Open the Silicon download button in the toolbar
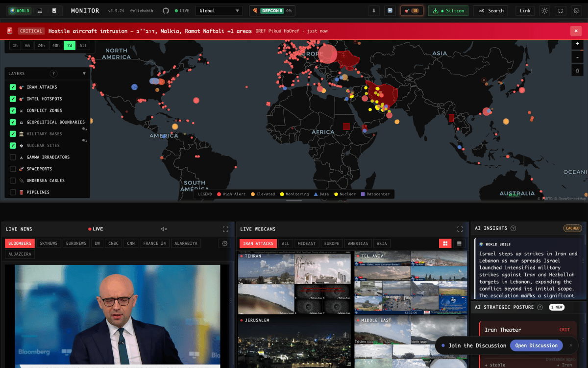The width and height of the screenshot is (588, 368). pos(448,10)
